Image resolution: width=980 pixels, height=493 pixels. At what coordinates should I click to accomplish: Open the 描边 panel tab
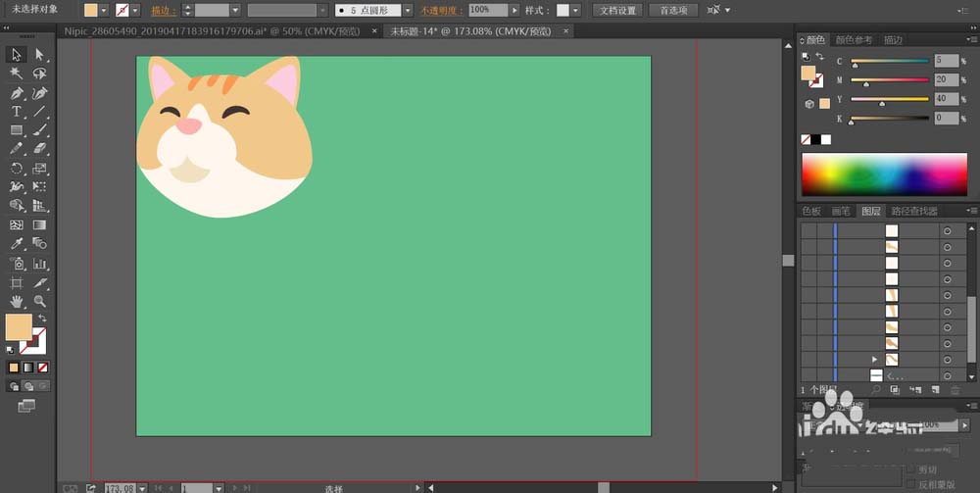(x=893, y=40)
